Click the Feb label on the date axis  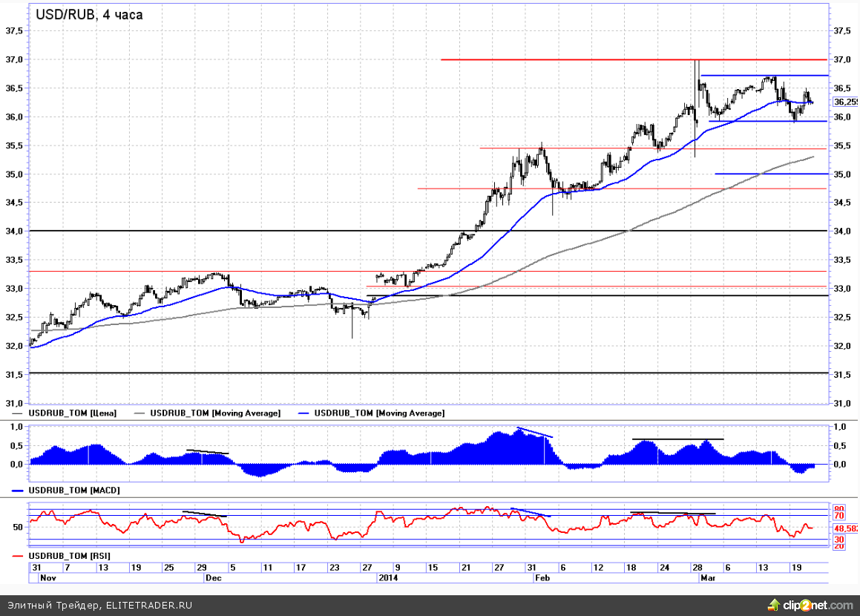tap(542, 577)
